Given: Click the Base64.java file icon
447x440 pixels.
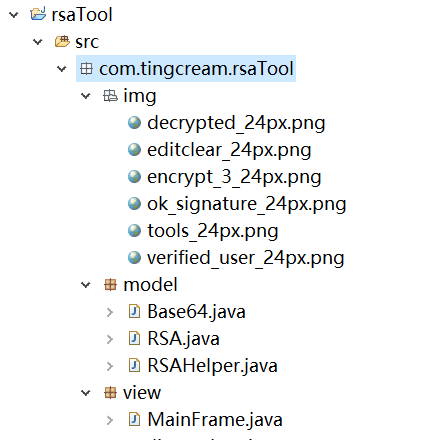Looking at the screenshot, I should pos(134,312).
